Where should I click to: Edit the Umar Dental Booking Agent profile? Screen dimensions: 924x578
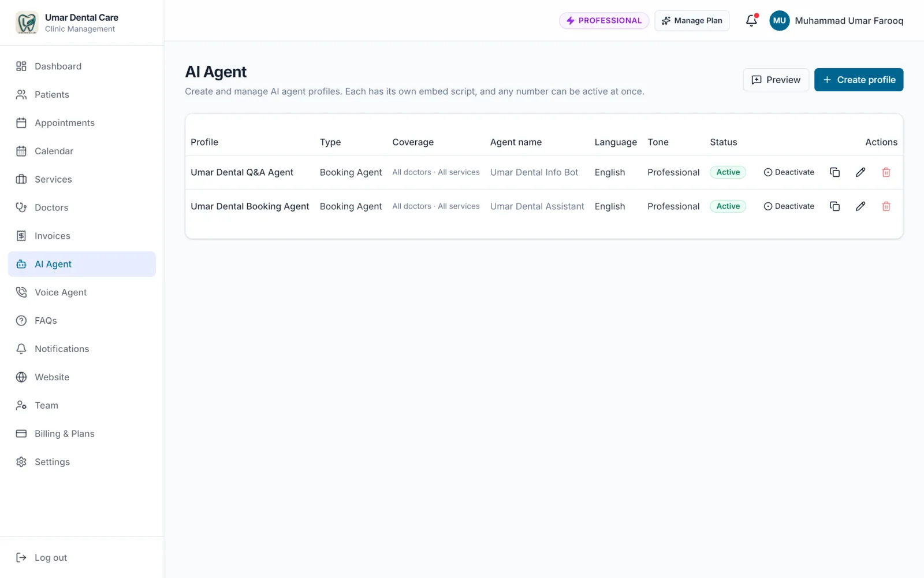(860, 206)
